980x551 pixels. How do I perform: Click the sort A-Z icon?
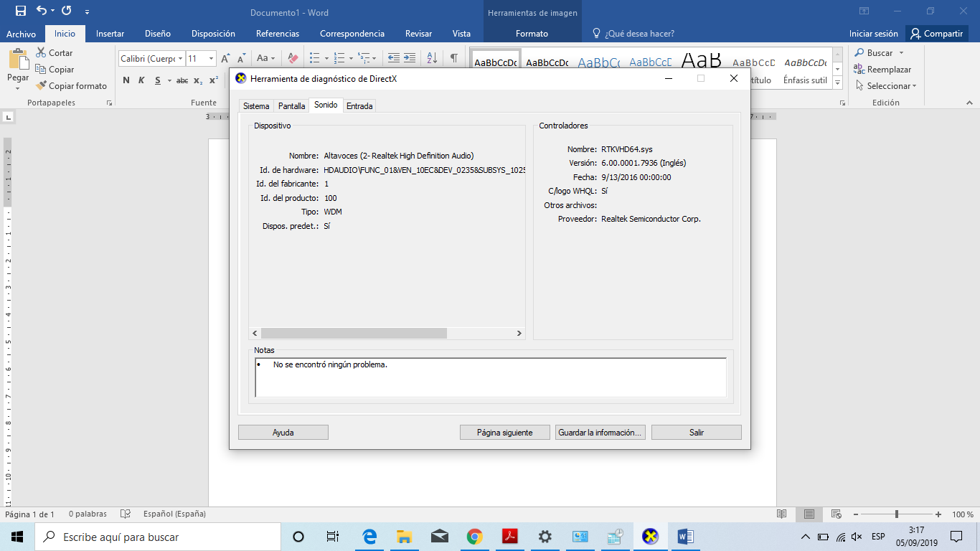[x=432, y=58]
